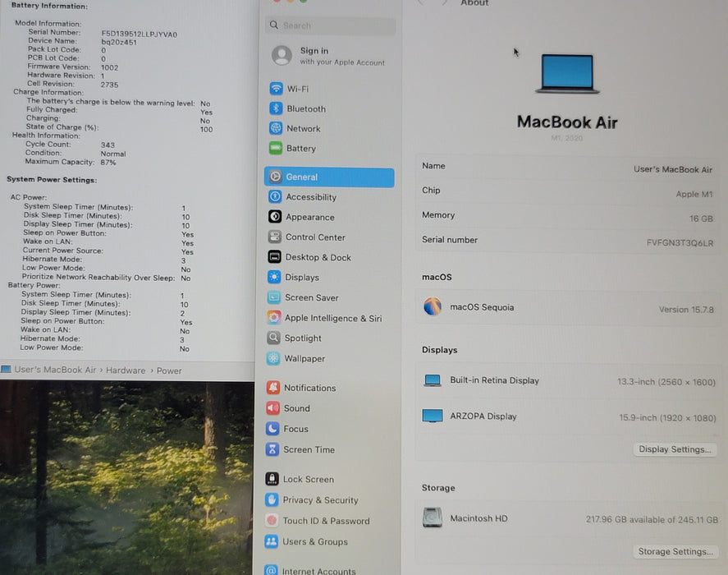Click the Memory value 16 GB
Viewport: 728px width, 575px height.
pyautogui.click(x=701, y=218)
